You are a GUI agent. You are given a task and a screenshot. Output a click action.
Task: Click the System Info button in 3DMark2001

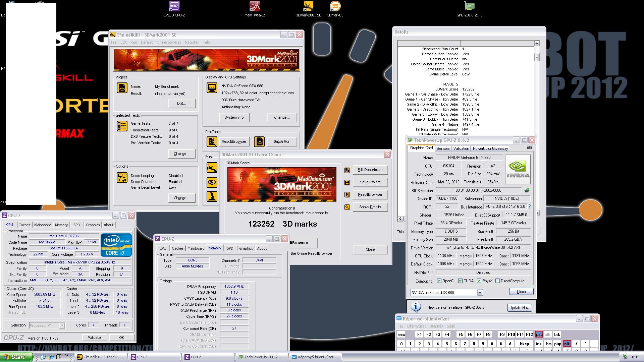click(x=234, y=117)
